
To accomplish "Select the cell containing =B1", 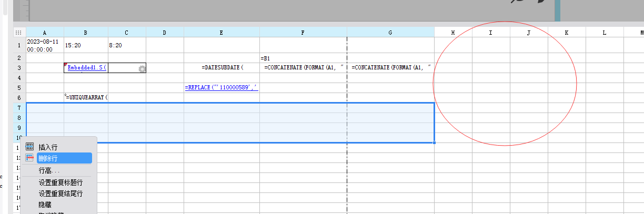I will coord(303,58).
